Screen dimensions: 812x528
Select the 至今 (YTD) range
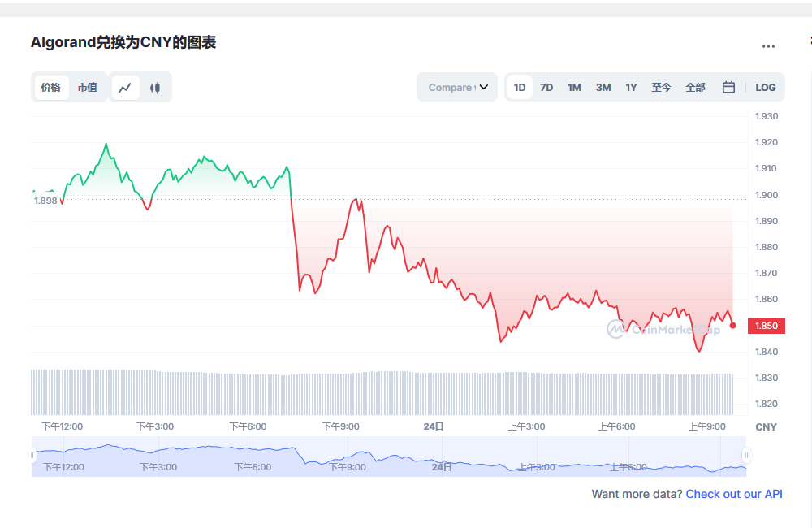[661, 88]
